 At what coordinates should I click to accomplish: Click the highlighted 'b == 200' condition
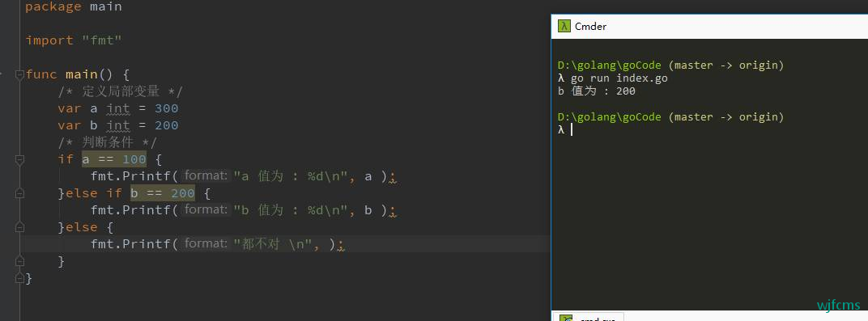[x=163, y=192]
